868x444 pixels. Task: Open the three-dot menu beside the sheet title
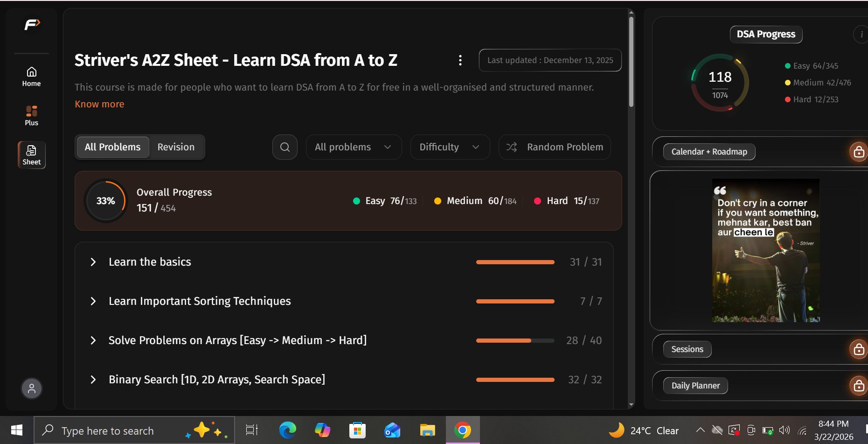pyautogui.click(x=460, y=60)
